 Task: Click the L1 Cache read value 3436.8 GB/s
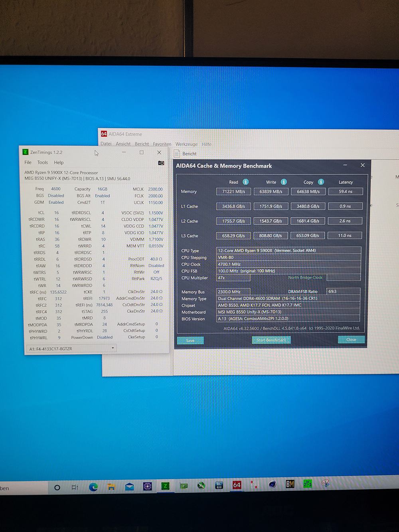click(234, 206)
